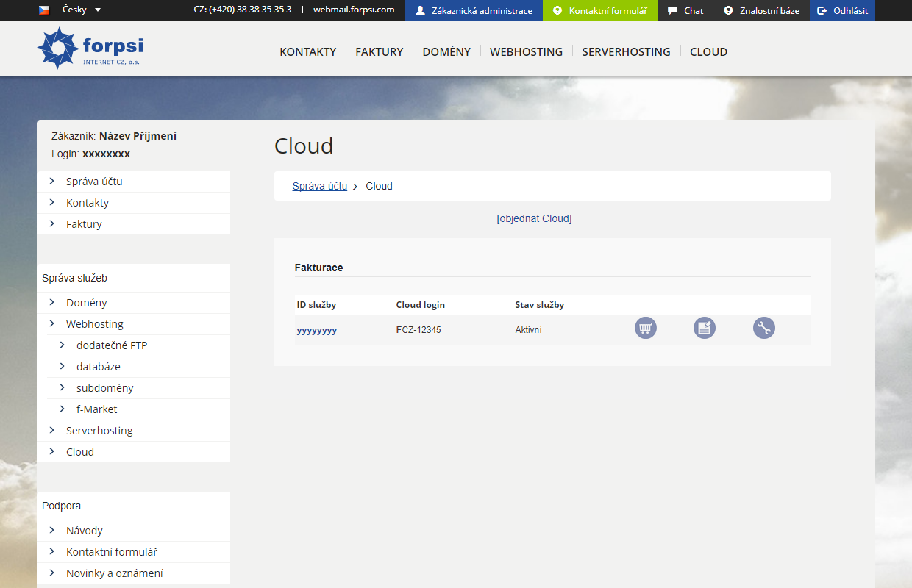The image size is (912, 588).
Task: Open service ID link yyyyyyyy
Action: (x=317, y=330)
